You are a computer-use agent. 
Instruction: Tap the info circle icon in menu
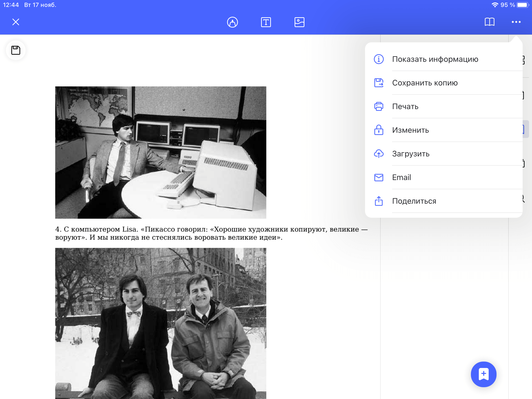pos(379,59)
